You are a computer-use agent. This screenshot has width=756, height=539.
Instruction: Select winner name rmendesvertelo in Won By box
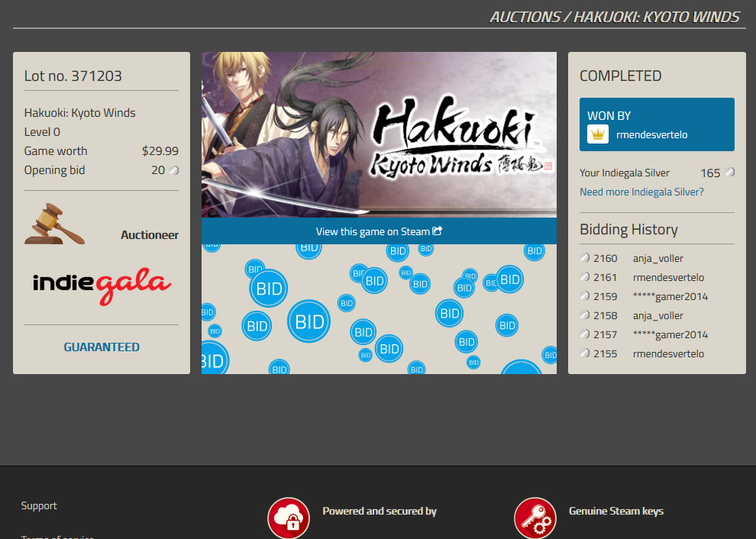point(652,135)
